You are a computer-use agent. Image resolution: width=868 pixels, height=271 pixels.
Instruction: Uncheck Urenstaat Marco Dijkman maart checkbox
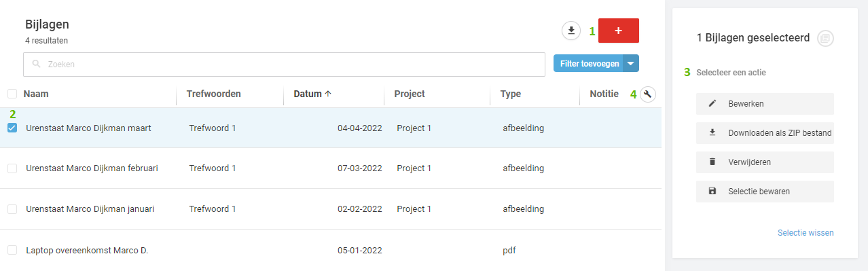(x=12, y=128)
